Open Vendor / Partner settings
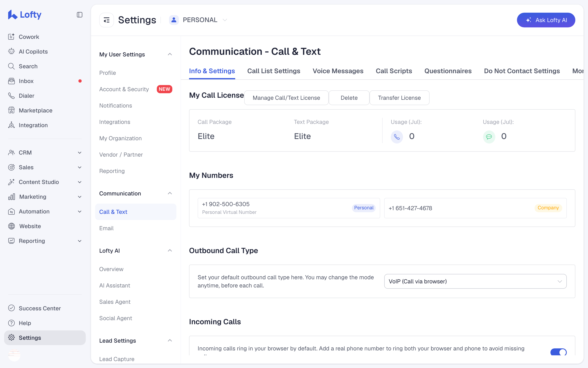This screenshot has height=368, width=588. pyautogui.click(x=121, y=155)
